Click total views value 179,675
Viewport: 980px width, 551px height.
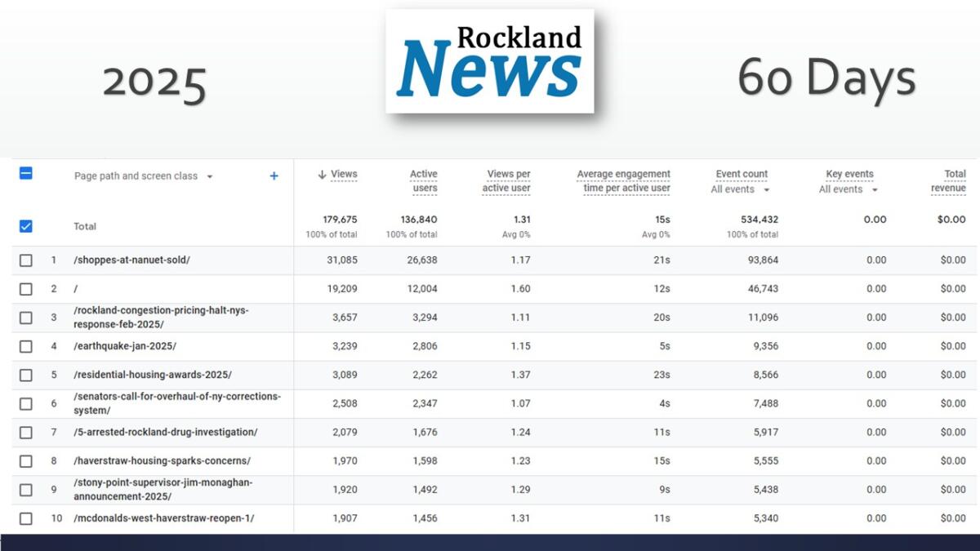click(340, 220)
